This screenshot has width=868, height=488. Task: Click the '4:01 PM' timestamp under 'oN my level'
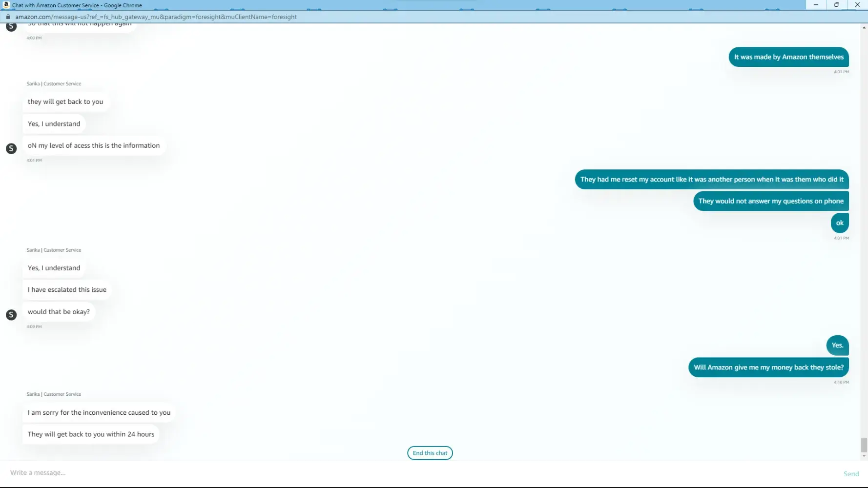pos(34,161)
